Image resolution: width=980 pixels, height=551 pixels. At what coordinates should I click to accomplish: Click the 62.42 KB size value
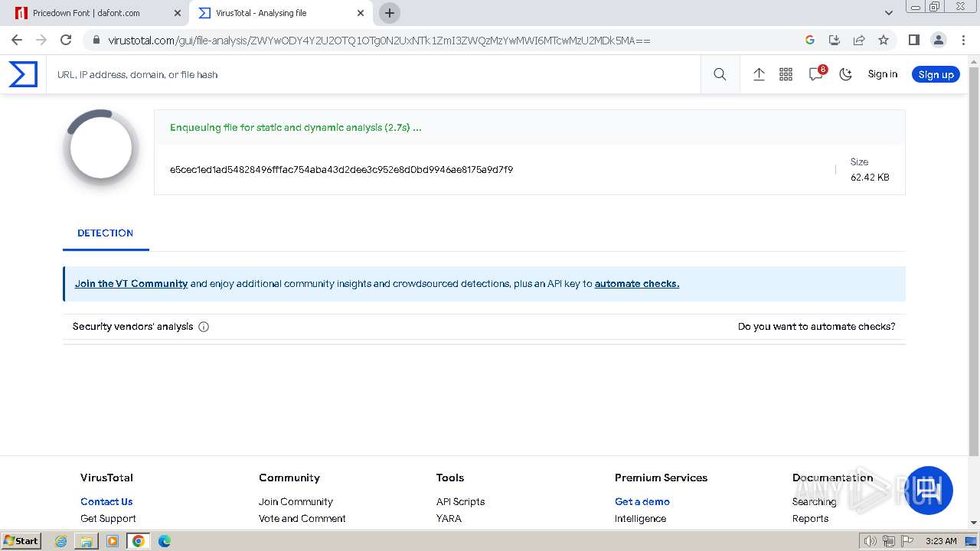[x=870, y=178]
